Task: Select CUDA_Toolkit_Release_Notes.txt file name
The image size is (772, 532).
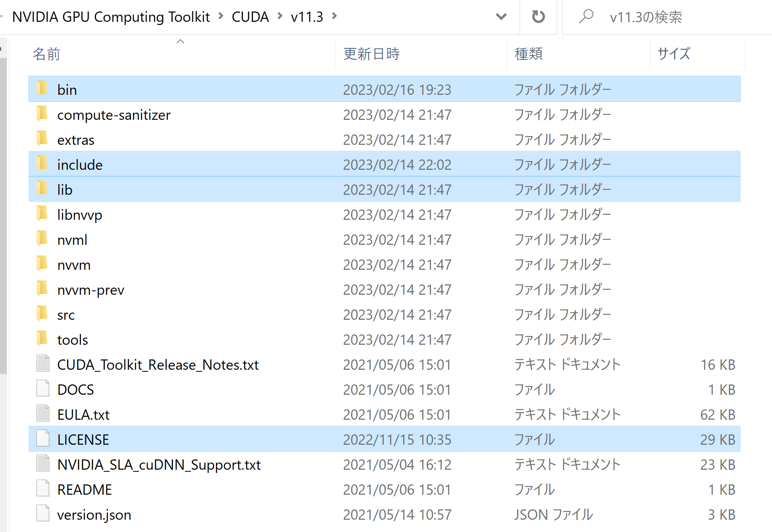Action: click(158, 365)
